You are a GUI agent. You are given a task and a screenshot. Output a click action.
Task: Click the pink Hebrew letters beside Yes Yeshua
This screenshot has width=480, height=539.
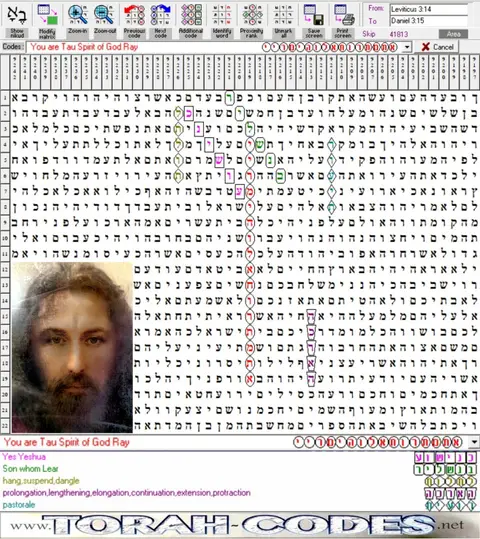click(x=446, y=457)
